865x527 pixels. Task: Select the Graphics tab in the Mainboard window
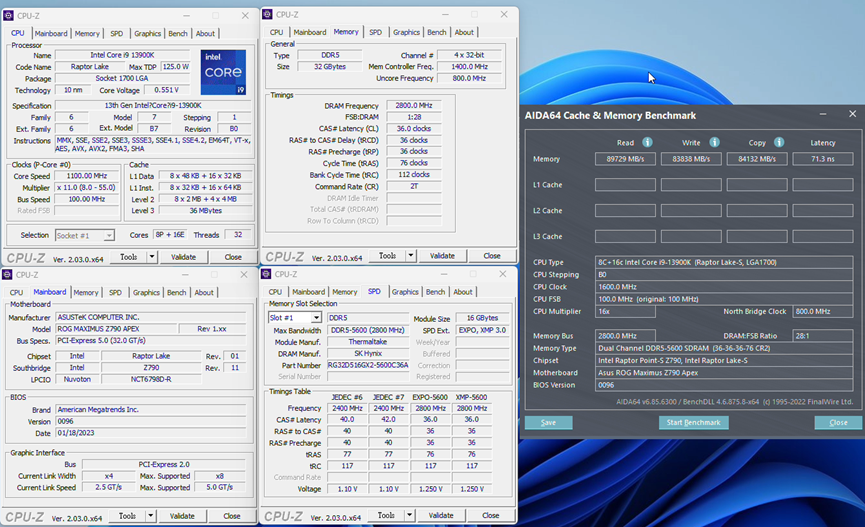146,292
